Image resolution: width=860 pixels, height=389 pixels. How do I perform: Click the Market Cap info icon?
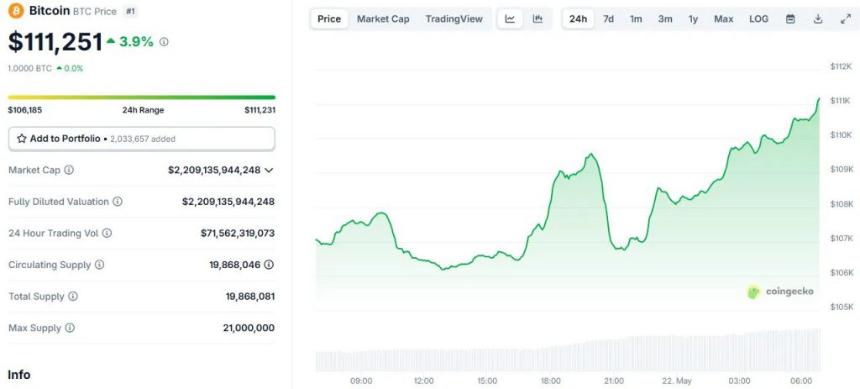click(69, 170)
